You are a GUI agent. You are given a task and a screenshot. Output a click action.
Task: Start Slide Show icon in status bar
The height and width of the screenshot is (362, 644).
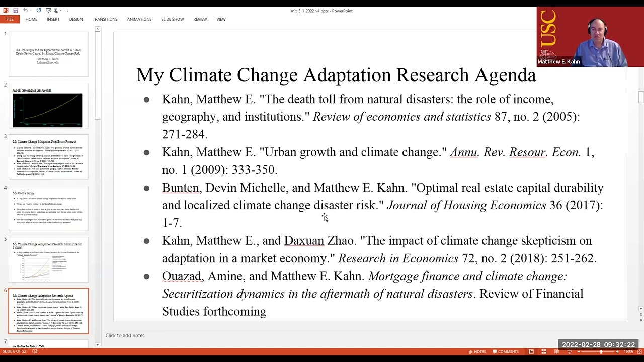click(x=569, y=352)
